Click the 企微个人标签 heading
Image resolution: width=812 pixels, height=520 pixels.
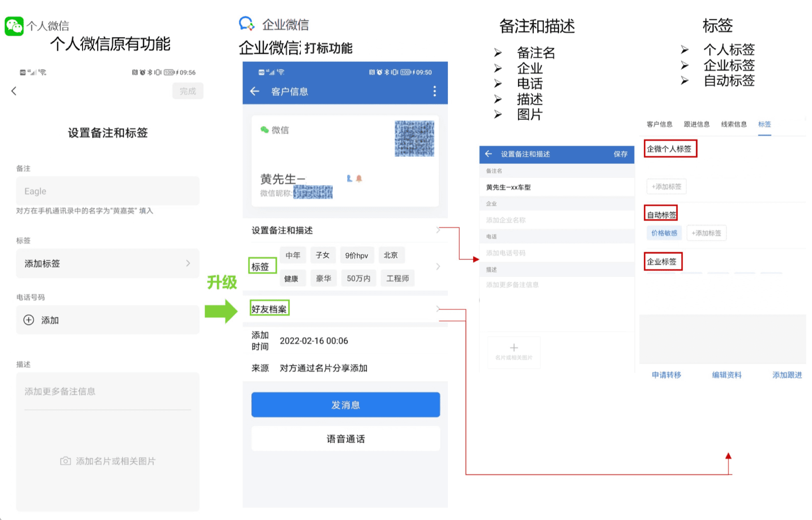669,149
